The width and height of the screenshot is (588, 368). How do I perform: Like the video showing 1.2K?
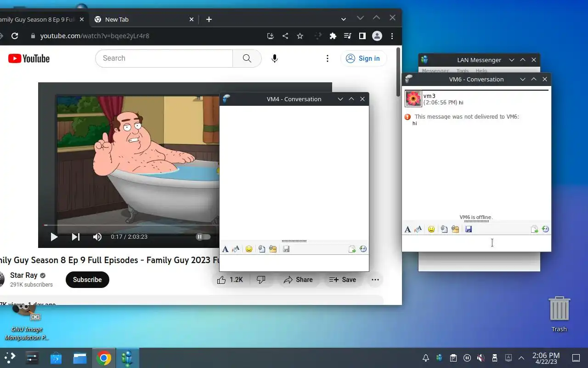(230, 280)
